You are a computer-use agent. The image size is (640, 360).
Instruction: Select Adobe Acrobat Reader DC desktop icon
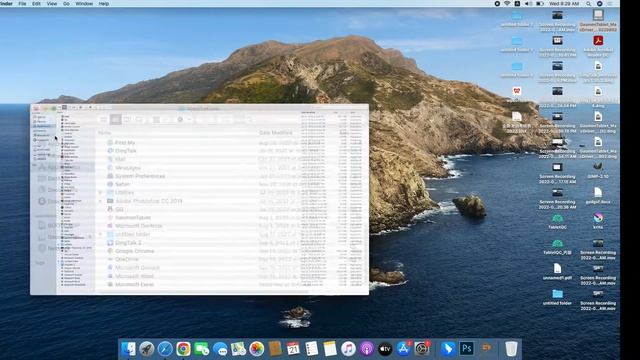[598, 45]
